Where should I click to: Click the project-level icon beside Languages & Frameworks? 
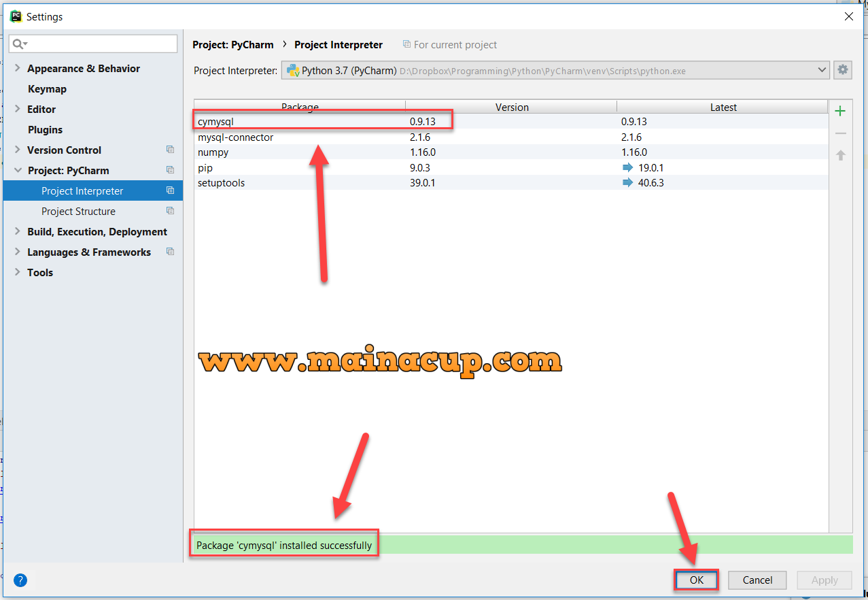pos(170,252)
